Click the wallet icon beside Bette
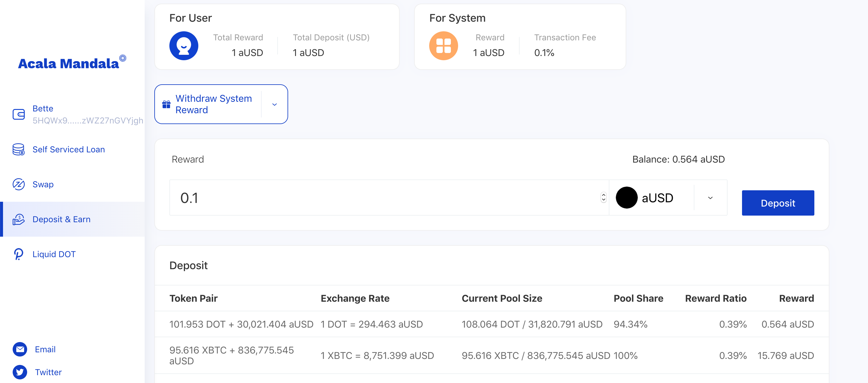This screenshot has height=383, width=868. pos(18,114)
